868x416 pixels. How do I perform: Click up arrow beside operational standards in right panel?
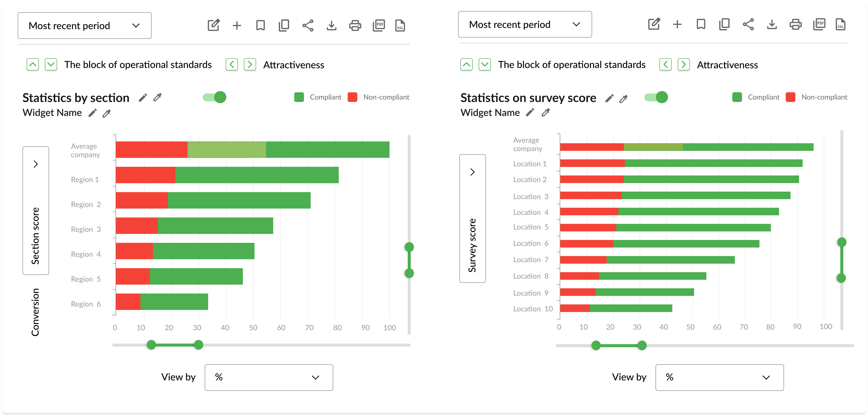[466, 64]
